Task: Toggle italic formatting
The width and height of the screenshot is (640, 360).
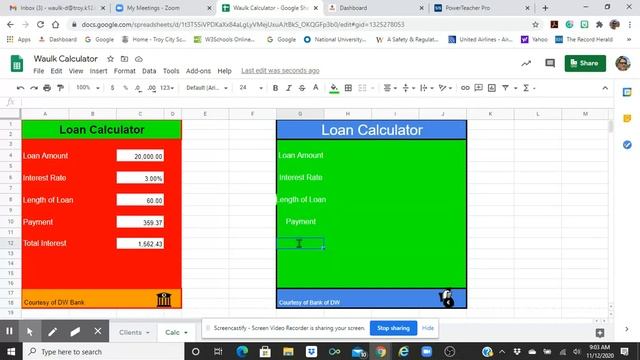Action: [289, 88]
